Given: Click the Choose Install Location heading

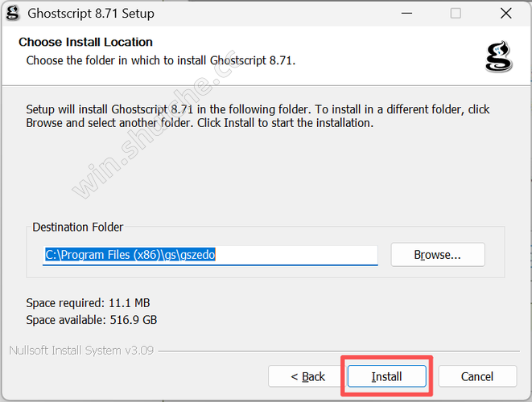Looking at the screenshot, I should point(85,42).
